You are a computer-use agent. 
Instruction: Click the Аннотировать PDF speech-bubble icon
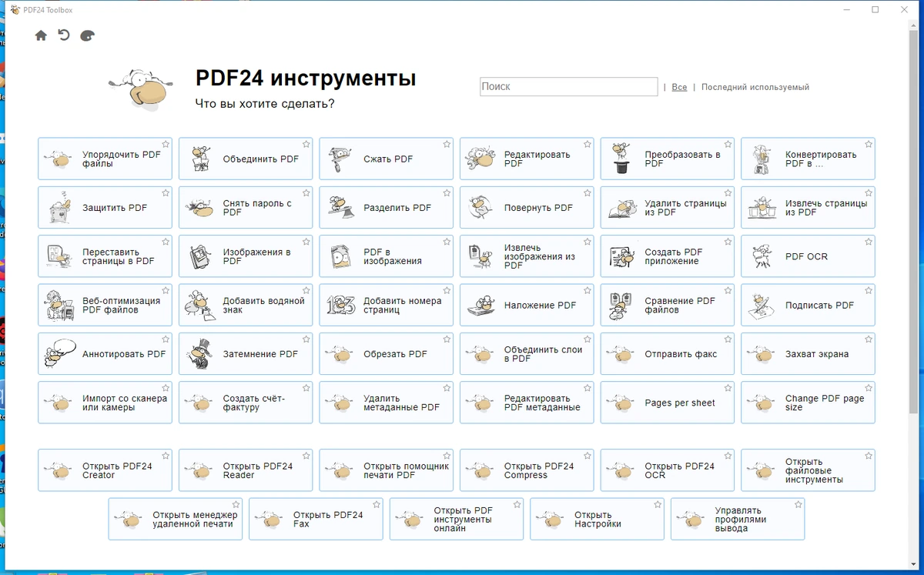[59, 354]
